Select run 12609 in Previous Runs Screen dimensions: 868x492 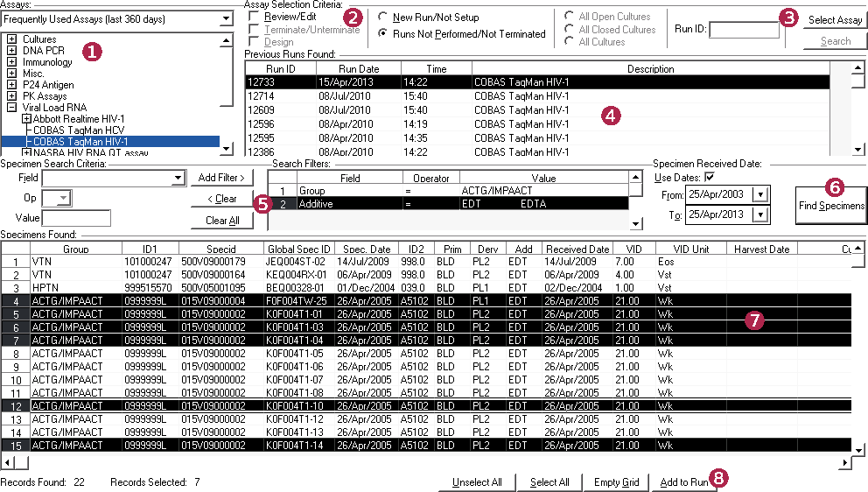(x=537, y=109)
